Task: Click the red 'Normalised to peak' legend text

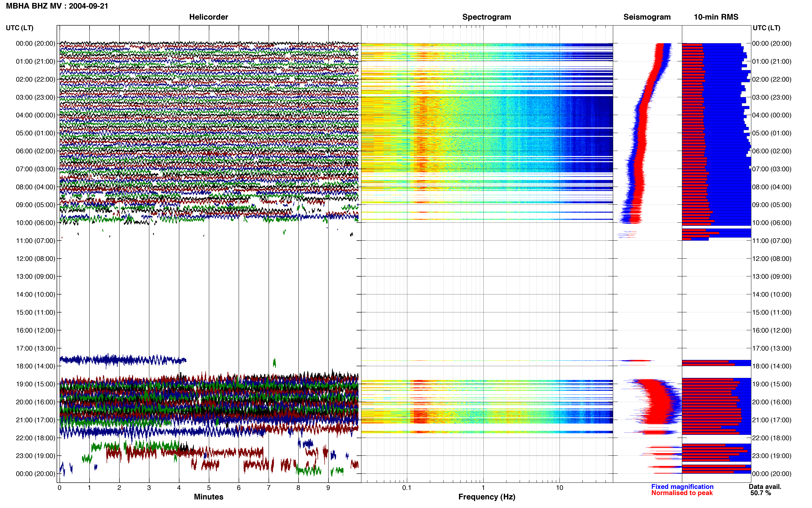Action: 682,493
